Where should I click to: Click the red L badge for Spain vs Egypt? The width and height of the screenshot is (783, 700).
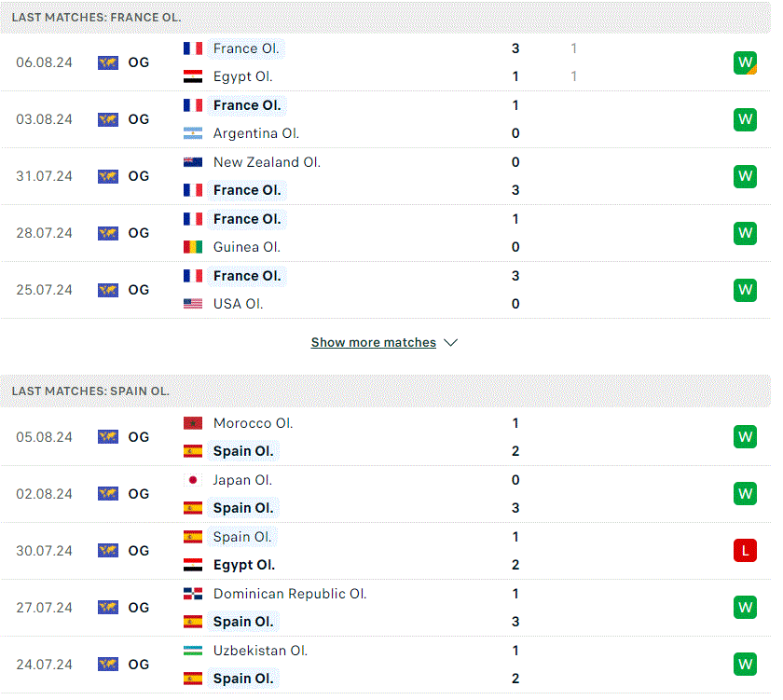pos(745,551)
